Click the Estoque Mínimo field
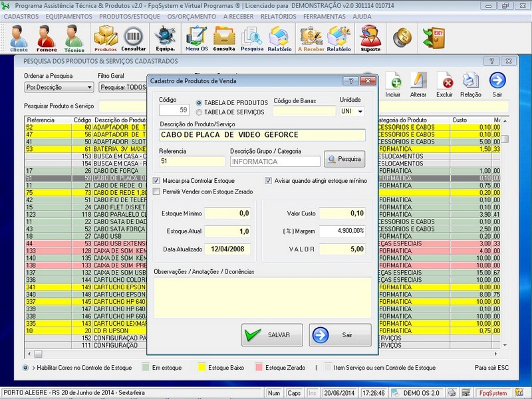 tap(227, 213)
